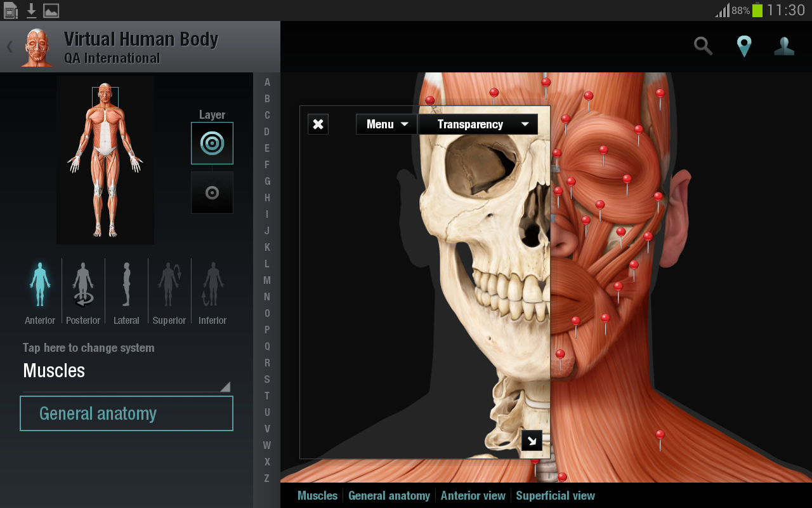Open the Transparency dropdown
This screenshot has height=508, width=812.
pos(478,124)
